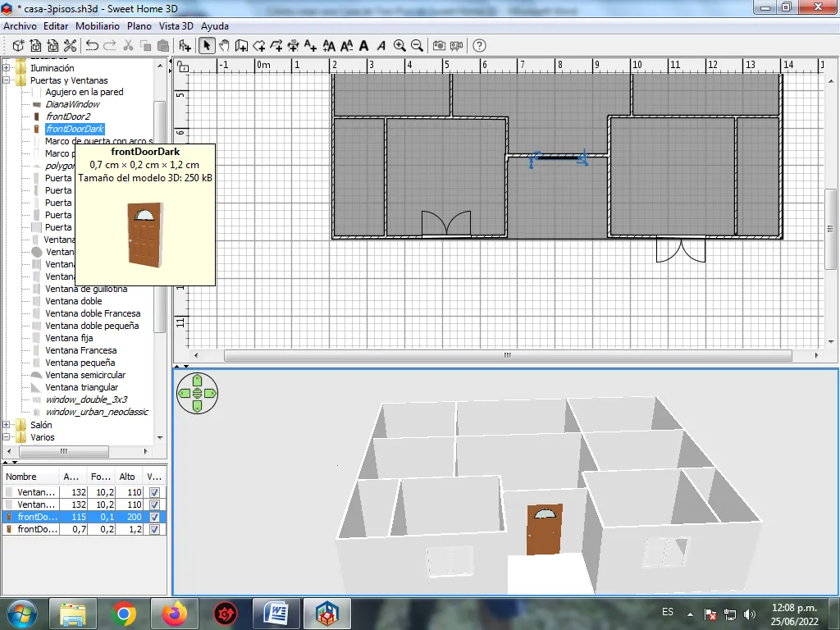Create a photo with the camera icon
Viewport: 840px width, 630px height.
coord(439,46)
